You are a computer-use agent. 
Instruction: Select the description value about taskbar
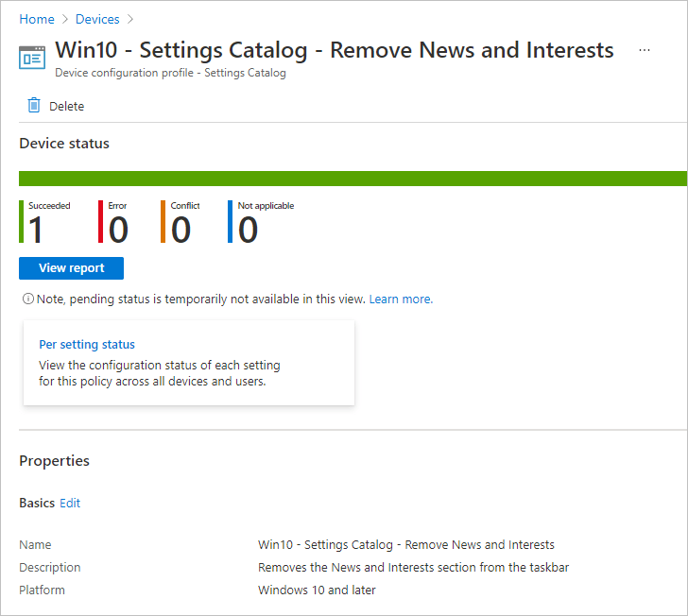click(413, 567)
